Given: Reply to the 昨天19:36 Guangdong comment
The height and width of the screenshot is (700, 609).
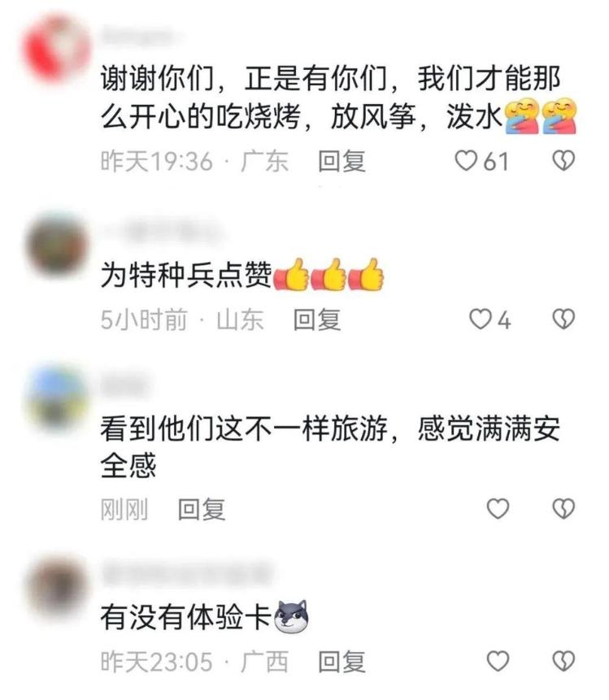Looking at the screenshot, I should coord(341,161).
